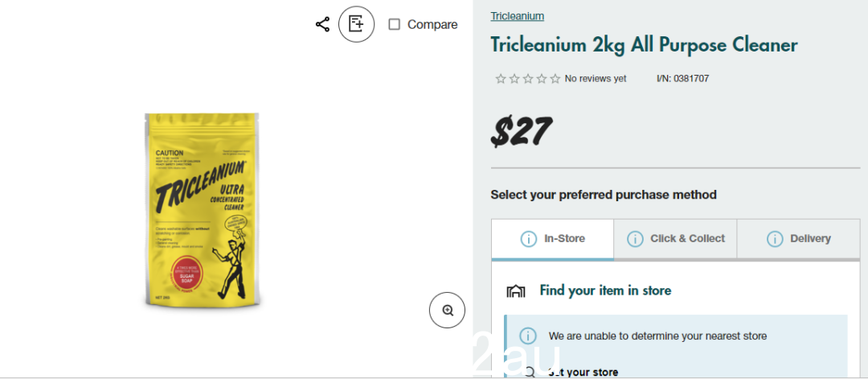Click the Set your store link

point(583,373)
